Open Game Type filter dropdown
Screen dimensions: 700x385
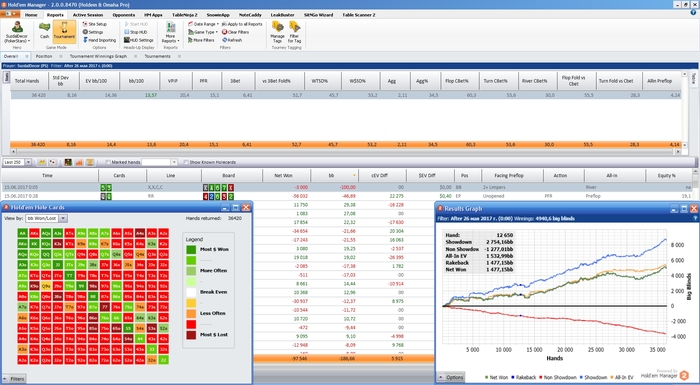click(203, 32)
